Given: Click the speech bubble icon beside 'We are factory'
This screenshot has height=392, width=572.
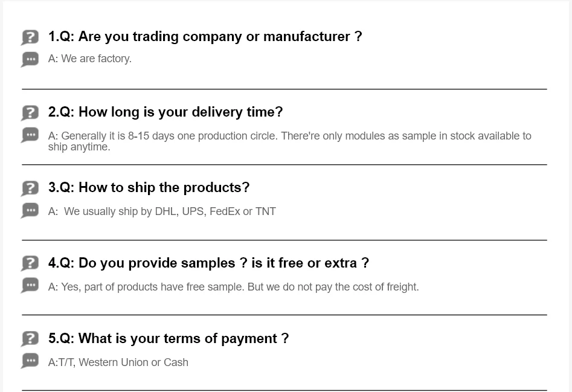Looking at the screenshot, I should tap(30, 59).
